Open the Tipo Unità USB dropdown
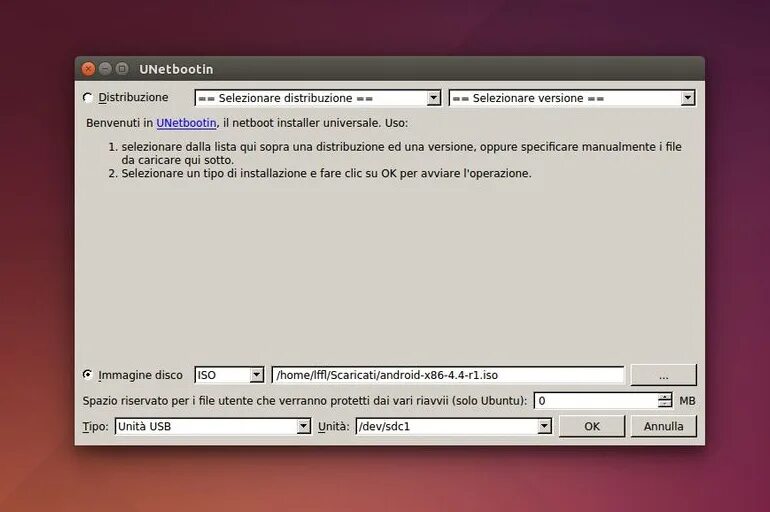 click(213, 426)
